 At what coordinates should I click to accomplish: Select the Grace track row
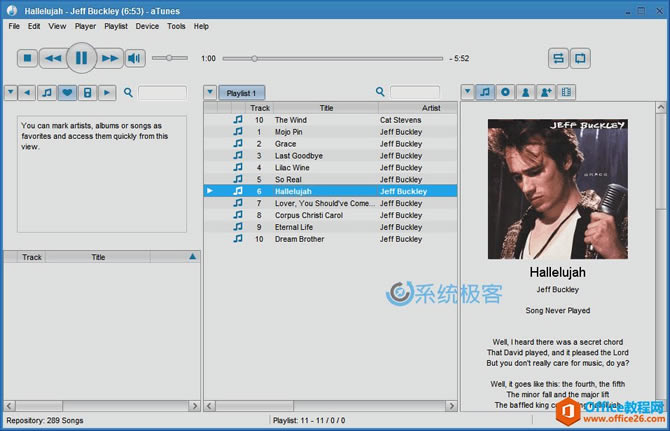click(330, 144)
